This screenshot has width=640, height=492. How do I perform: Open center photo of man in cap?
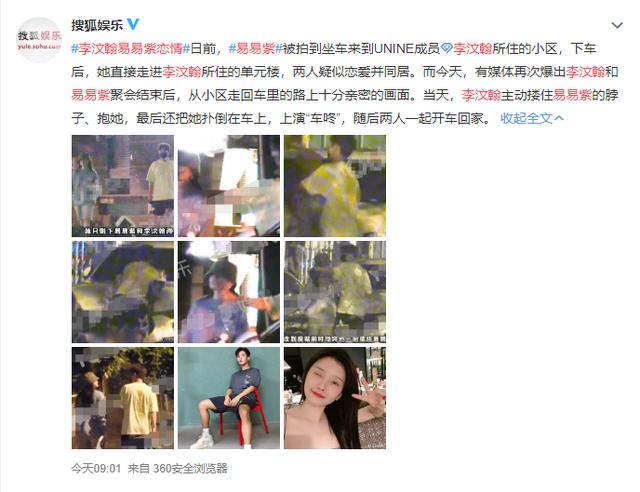click(x=229, y=292)
